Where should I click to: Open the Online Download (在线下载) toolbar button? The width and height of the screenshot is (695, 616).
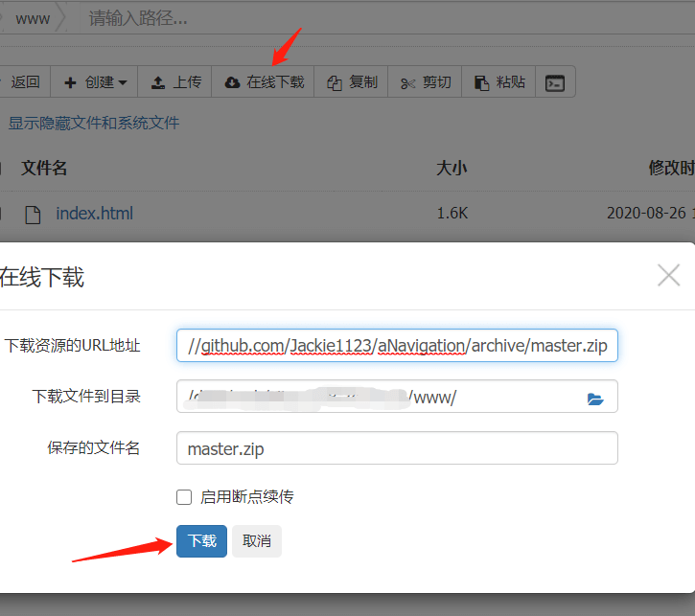(x=265, y=82)
